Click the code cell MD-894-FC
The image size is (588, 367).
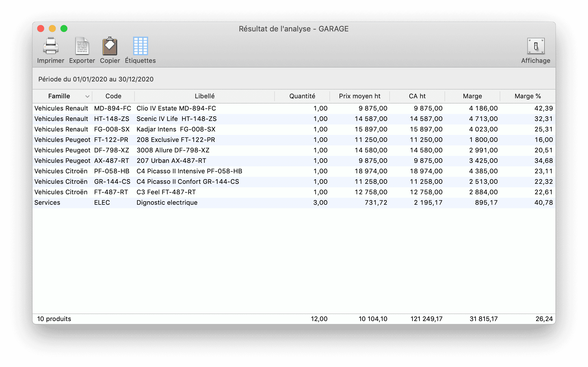[x=112, y=108]
